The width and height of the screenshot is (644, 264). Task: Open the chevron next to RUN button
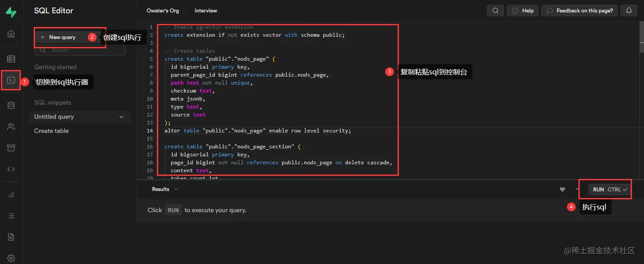pyautogui.click(x=578, y=189)
